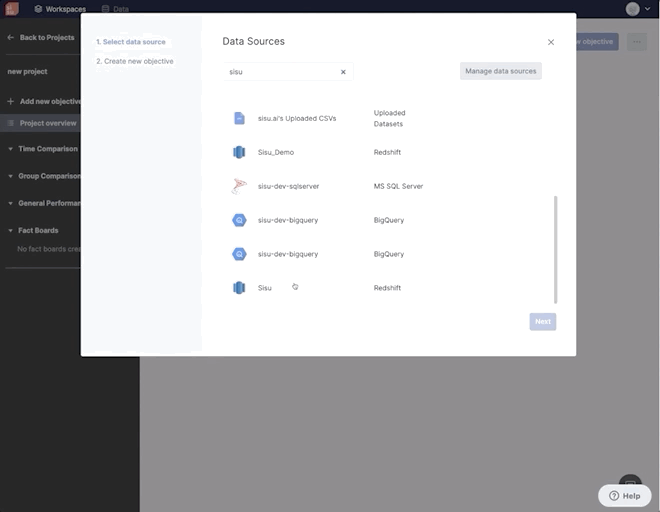Click the new objective button behind dialog

597,42
